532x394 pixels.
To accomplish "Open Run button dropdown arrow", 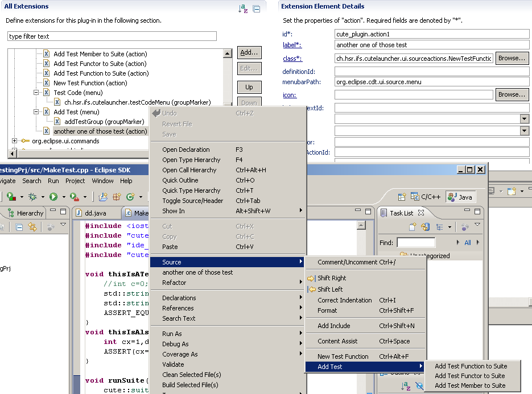I will 64,197.
